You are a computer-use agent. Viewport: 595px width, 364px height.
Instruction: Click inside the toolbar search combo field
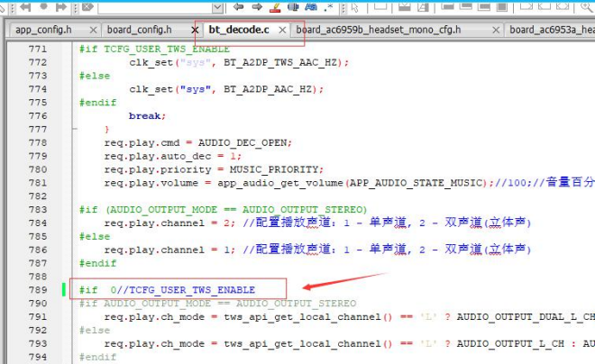[156, 7]
